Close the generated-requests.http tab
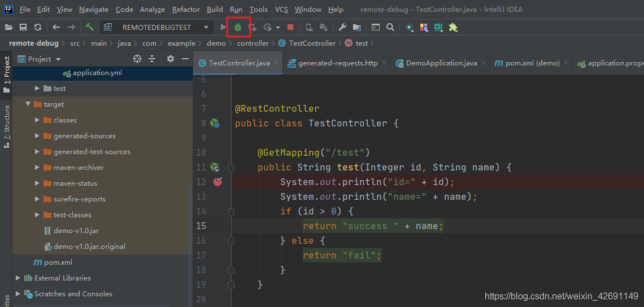This screenshot has width=644, height=307. coord(384,63)
